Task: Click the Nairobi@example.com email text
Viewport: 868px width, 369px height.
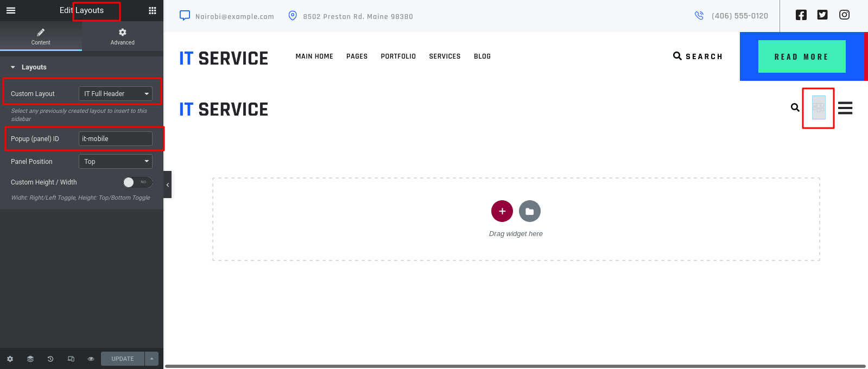Action: click(x=235, y=17)
